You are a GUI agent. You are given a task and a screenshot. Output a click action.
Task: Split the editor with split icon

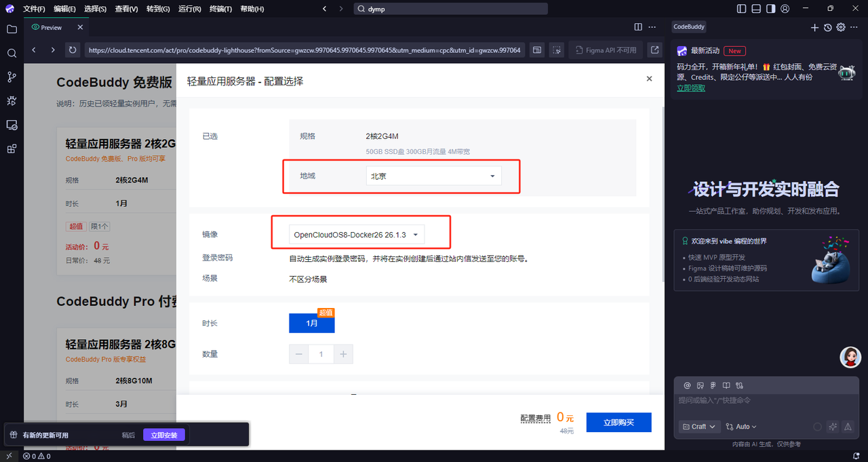tap(638, 27)
